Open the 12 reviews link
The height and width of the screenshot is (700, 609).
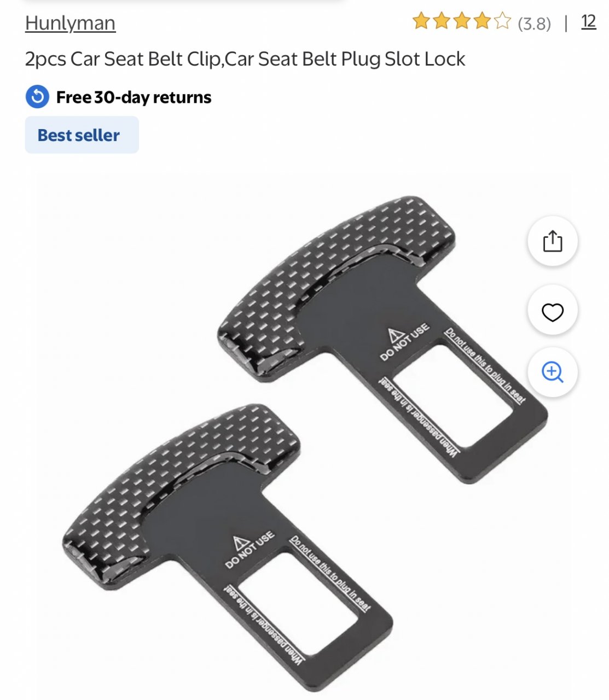589,22
